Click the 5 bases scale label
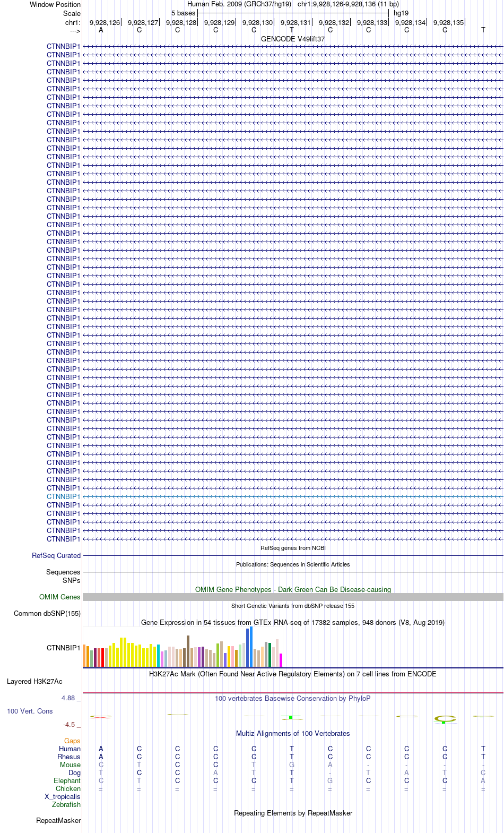The height and width of the screenshot is (833, 504). click(x=183, y=13)
